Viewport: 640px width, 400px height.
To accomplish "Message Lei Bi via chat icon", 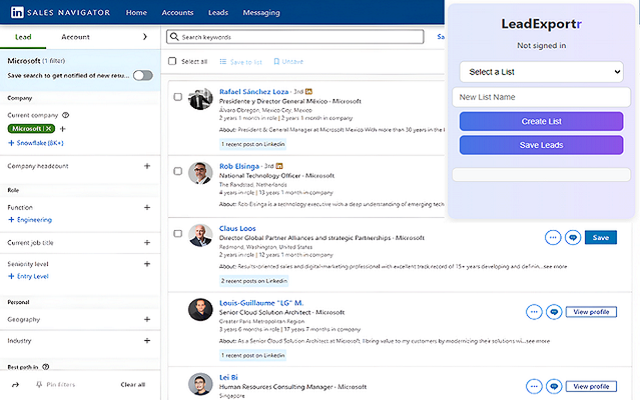I will (x=554, y=386).
